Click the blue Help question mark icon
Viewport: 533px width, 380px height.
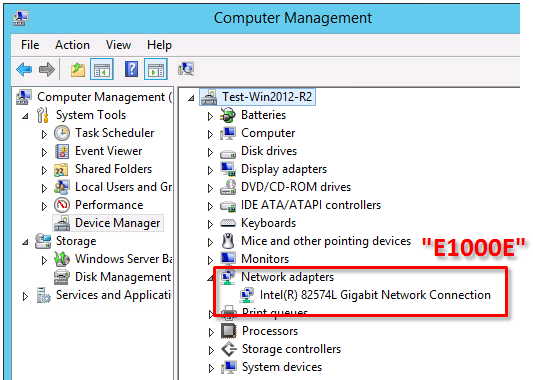click(131, 69)
